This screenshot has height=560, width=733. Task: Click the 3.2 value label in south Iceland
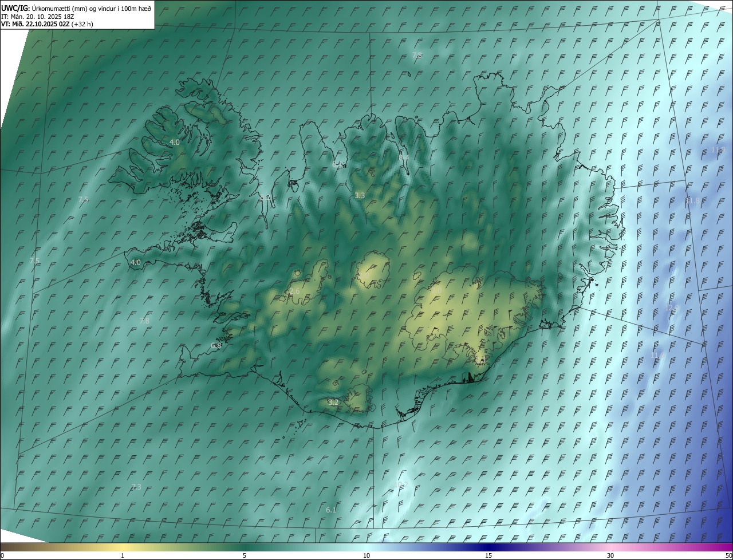point(333,403)
